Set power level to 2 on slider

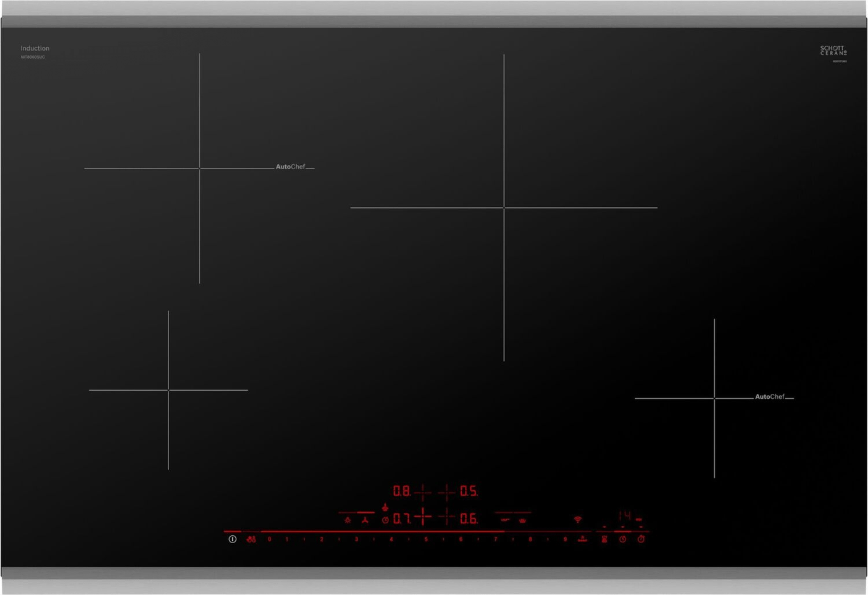322,539
